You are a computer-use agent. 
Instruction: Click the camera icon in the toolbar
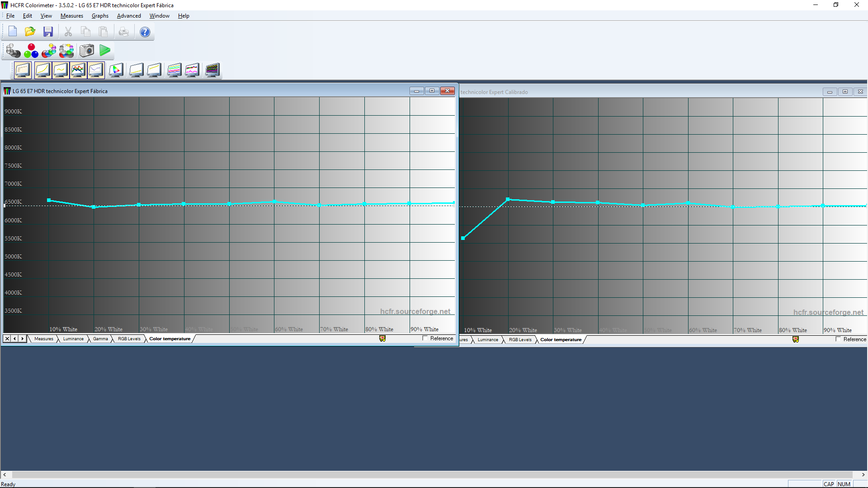tap(87, 51)
